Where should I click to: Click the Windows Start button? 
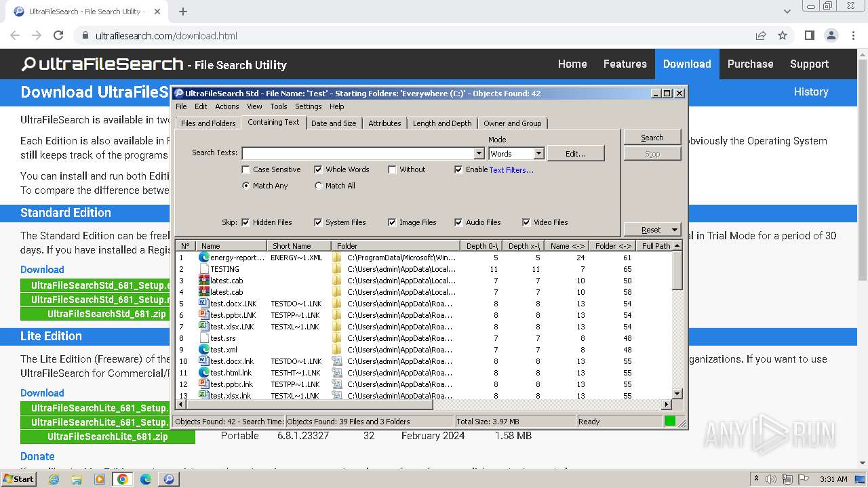(19, 479)
